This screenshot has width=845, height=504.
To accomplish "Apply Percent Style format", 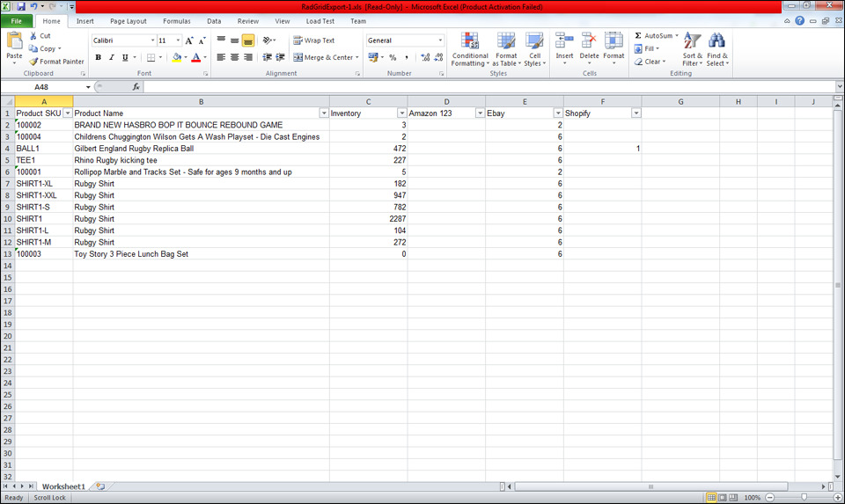I will 393,57.
